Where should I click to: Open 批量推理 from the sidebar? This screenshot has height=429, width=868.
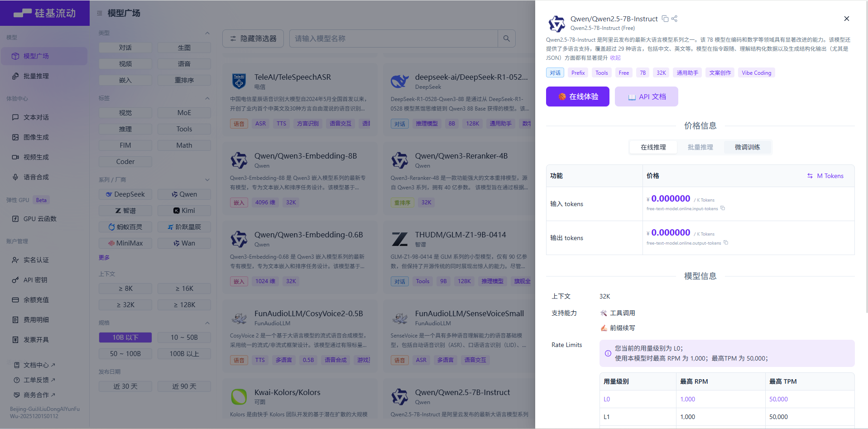coord(44,76)
